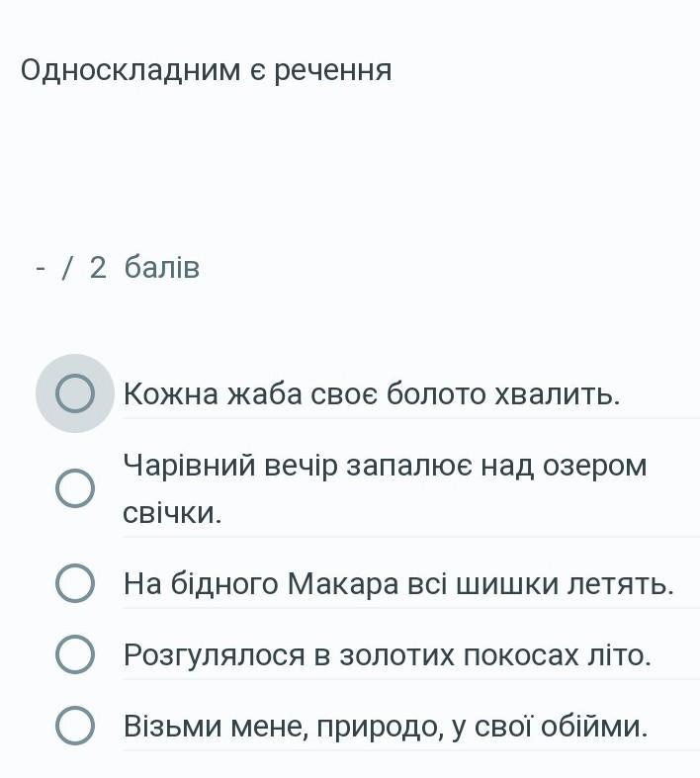Click the "2 балів" score label

click(144, 268)
